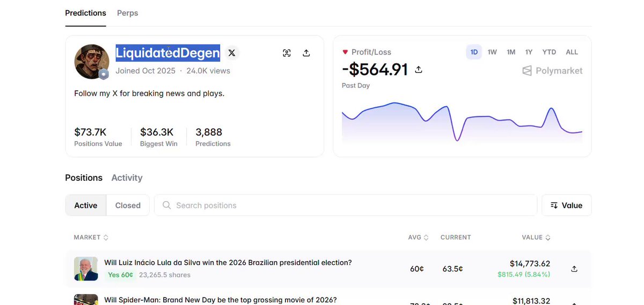
Task: Share the Profit/Loss amount via icon
Action: 419,70
